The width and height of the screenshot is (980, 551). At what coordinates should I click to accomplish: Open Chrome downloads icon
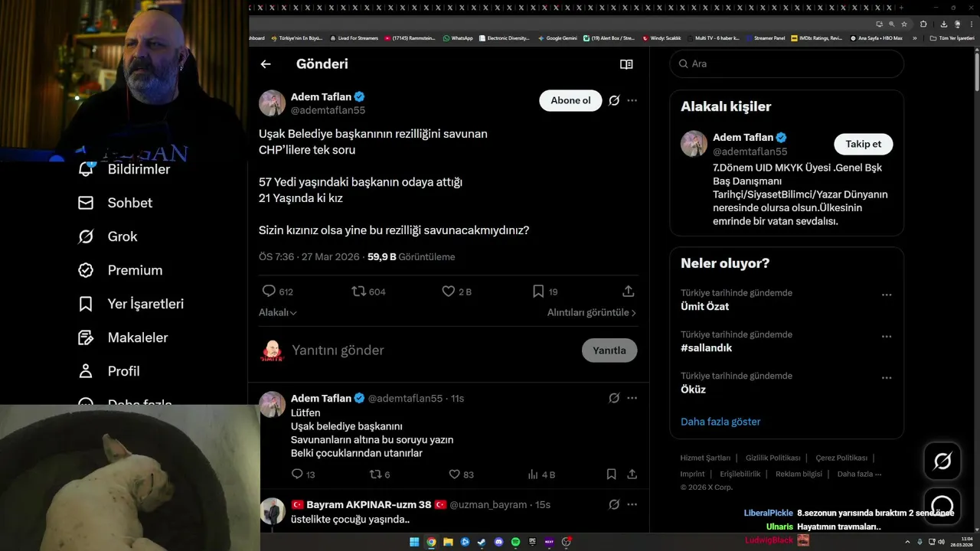tap(944, 24)
